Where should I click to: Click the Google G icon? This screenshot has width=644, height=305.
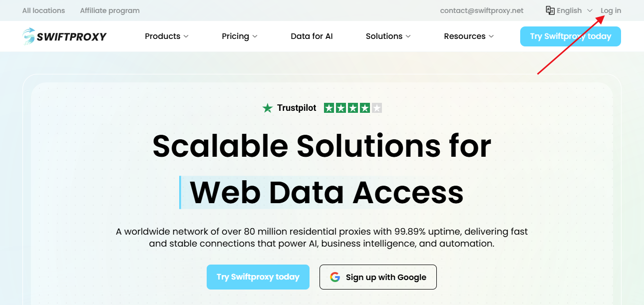point(335,277)
